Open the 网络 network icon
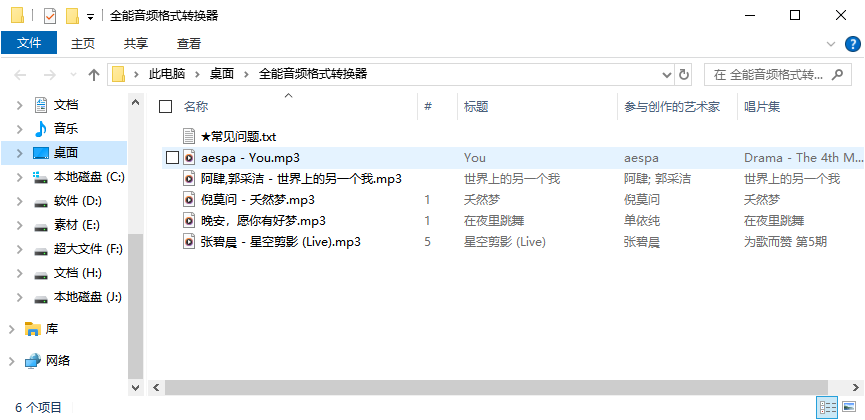865x420 pixels. [x=33, y=361]
